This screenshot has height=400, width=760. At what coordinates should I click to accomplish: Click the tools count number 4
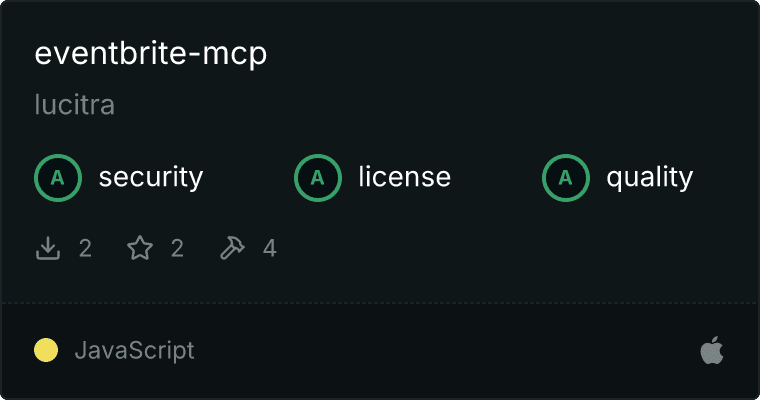click(269, 249)
